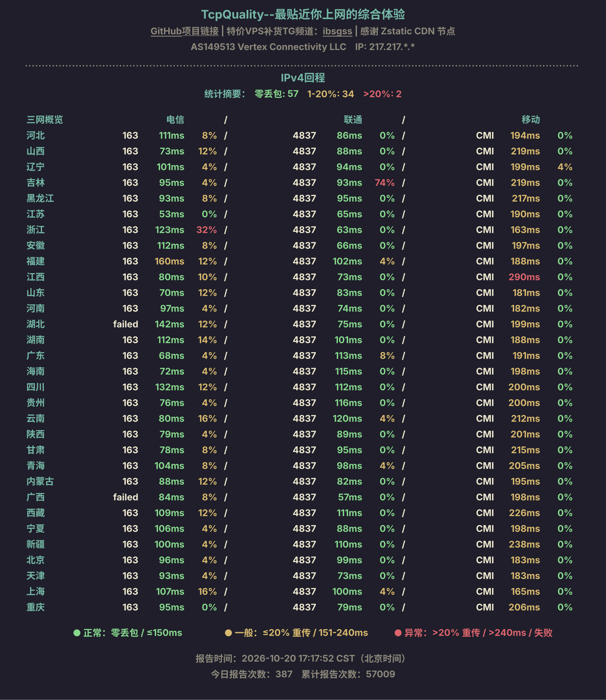Click the 河北 province row label
This screenshot has width=606, height=700.
36,135
